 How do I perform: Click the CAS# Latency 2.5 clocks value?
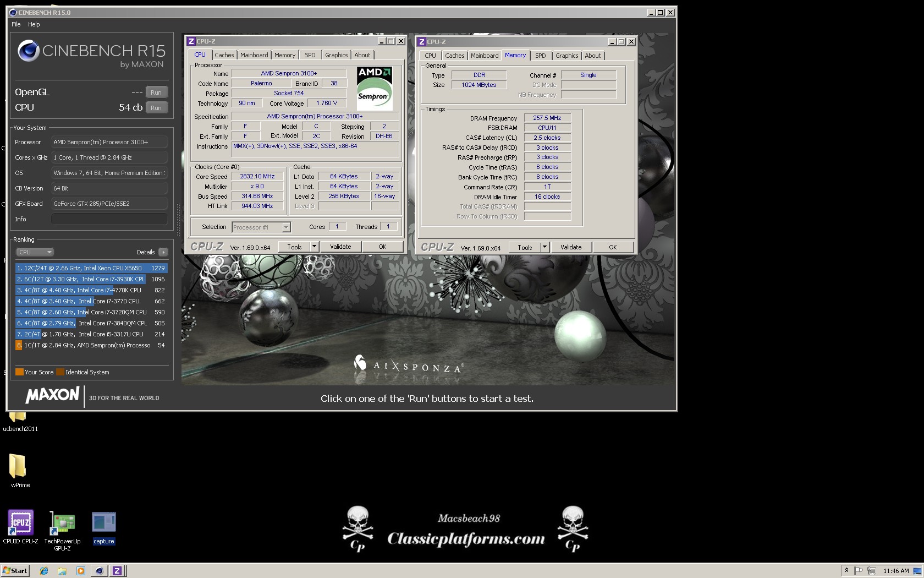pyautogui.click(x=547, y=138)
